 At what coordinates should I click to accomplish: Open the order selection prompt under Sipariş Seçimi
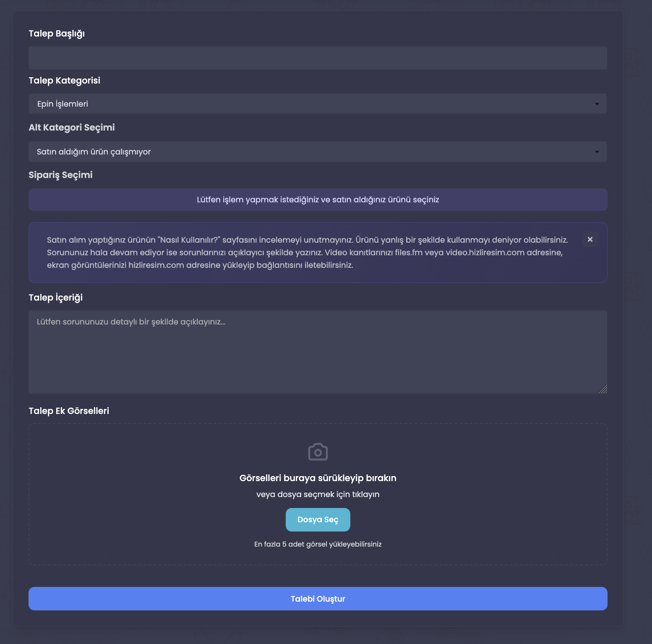point(318,200)
